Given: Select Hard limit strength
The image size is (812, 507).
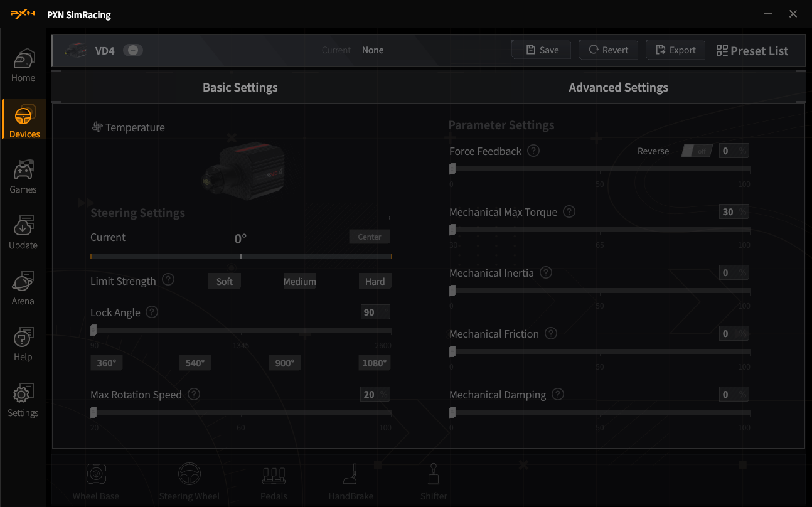Looking at the screenshot, I should point(375,281).
